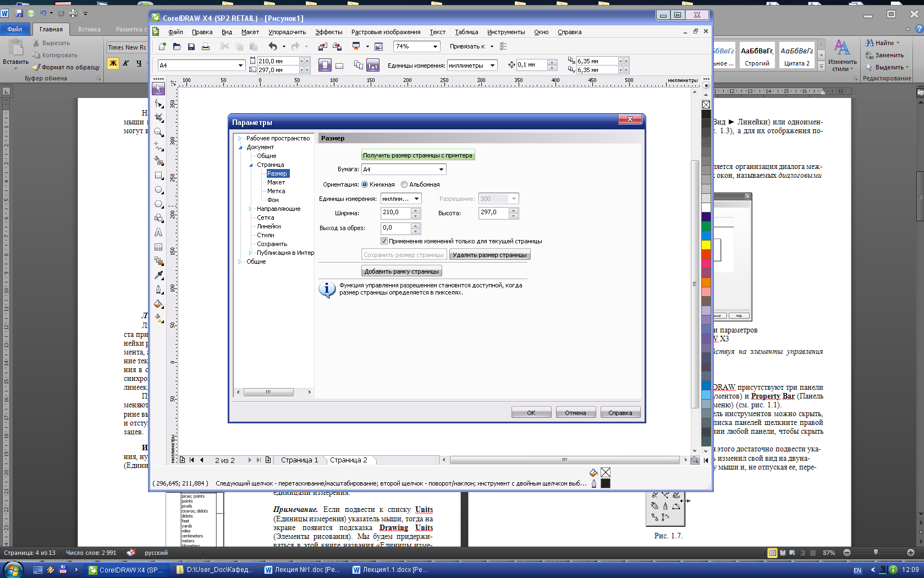Image resolution: width=924 pixels, height=578 pixels.
Task: Click 'Удалить размер страницы' button
Action: point(490,255)
